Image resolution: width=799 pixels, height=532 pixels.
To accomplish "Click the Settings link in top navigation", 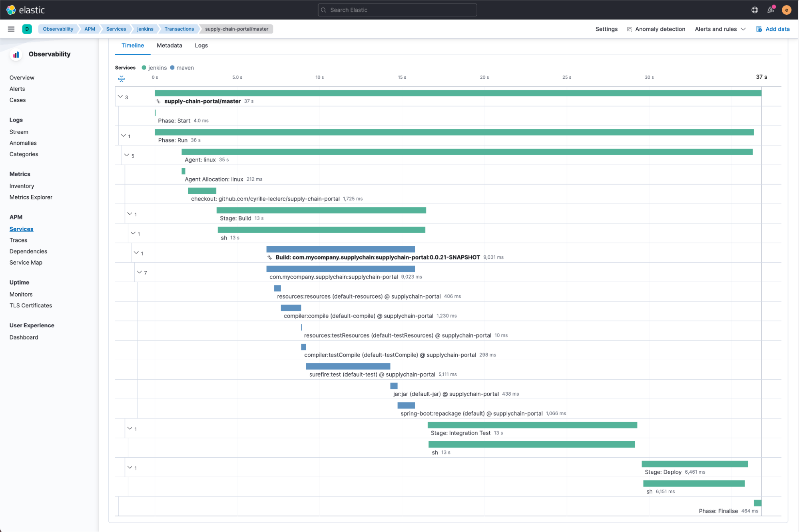I will coord(607,28).
